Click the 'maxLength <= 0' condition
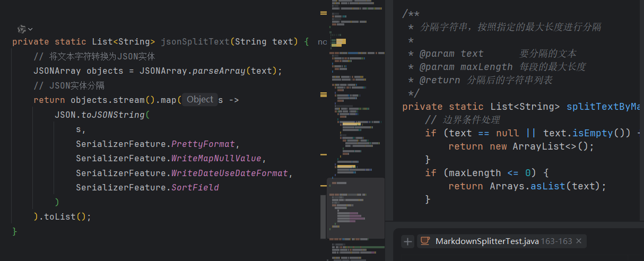This screenshot has width=644, height=261. 489,173
